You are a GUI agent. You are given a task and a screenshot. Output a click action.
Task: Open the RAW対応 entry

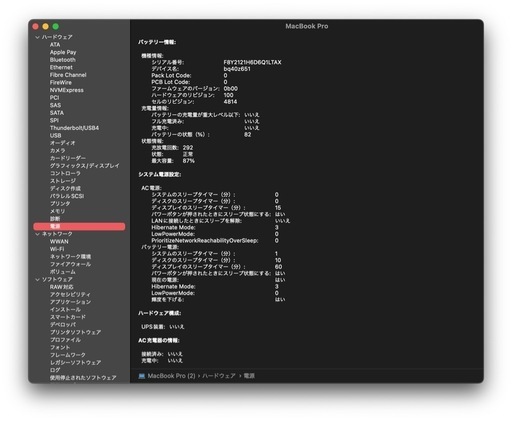point(62,287)
